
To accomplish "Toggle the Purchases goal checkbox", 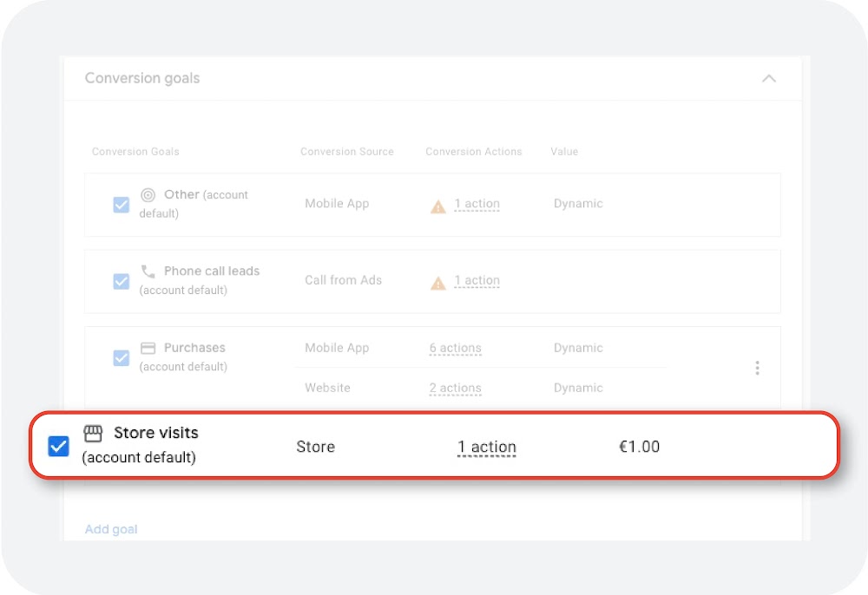I will [x=121, y=357].
